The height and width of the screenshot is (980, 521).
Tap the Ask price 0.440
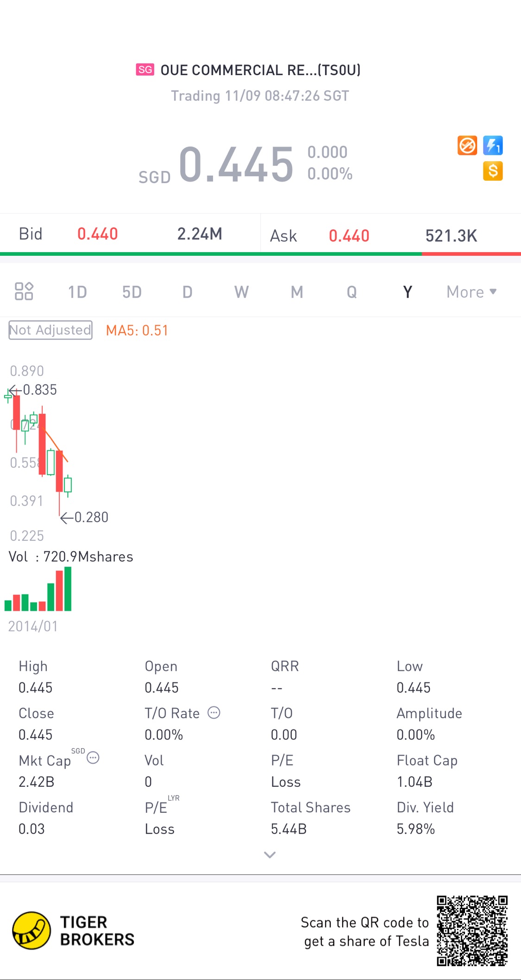[x=349, y=236]
